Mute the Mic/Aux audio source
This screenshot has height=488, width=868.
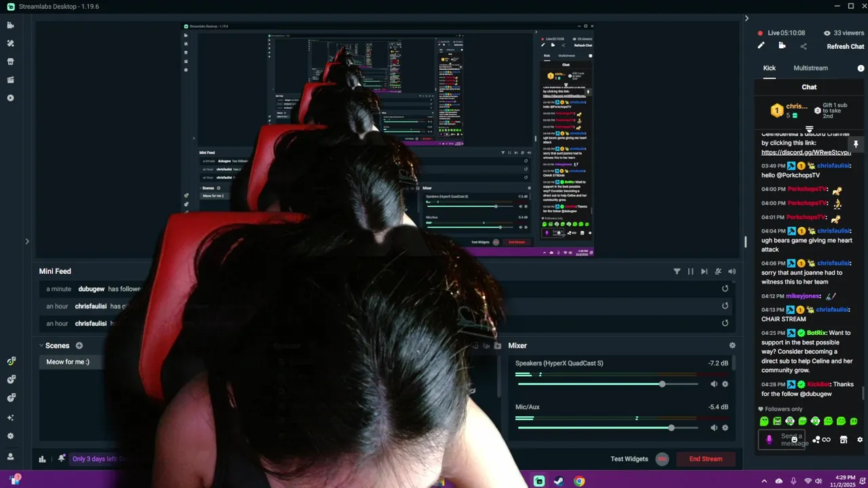click(713, 428)
